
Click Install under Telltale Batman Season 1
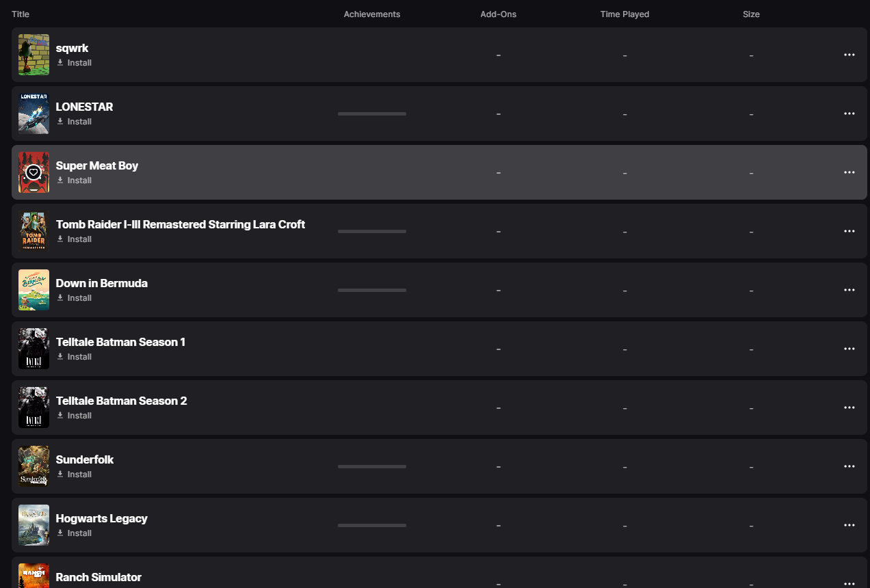[74, 357]
